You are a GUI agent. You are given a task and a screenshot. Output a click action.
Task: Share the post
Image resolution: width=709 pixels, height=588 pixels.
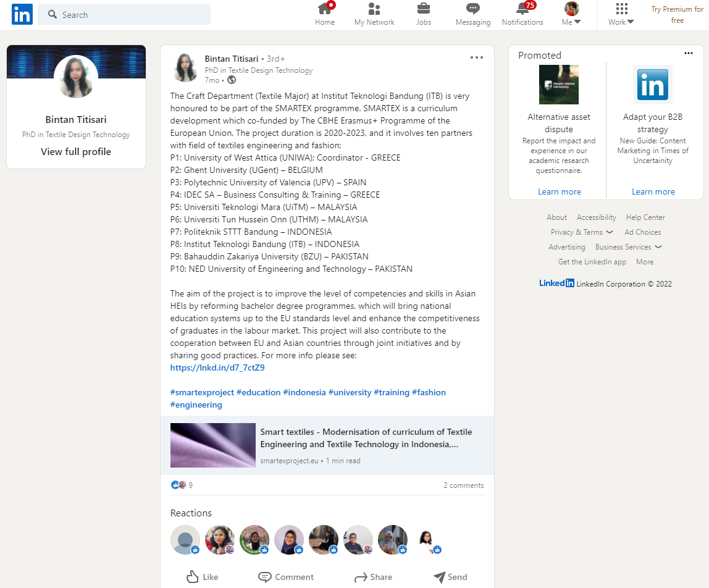click(373, 577)
